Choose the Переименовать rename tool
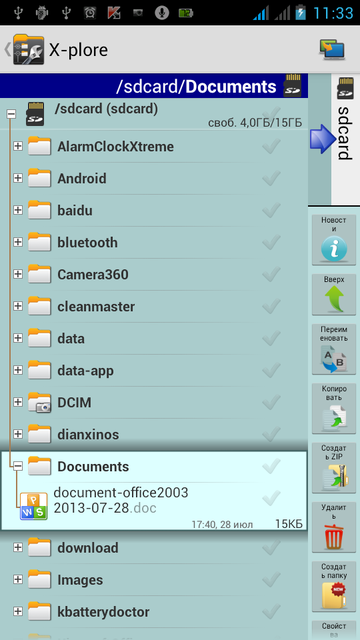The width and height of the screenshot is (360, 640). (x=333, y=349)
